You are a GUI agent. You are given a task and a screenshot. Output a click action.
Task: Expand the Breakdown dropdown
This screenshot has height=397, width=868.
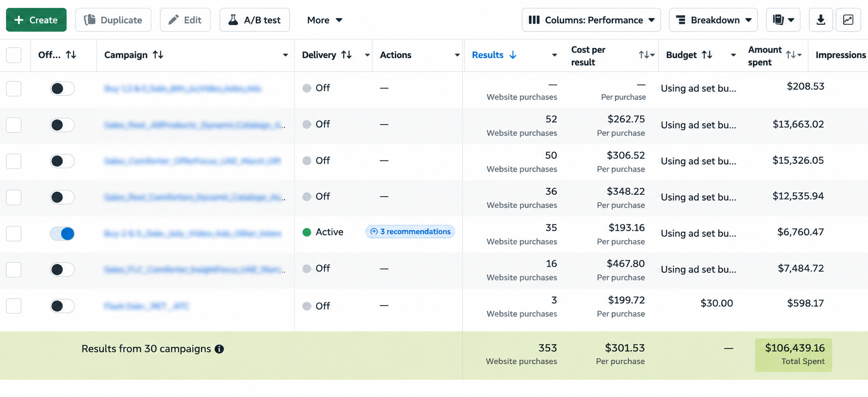(713, 20)
